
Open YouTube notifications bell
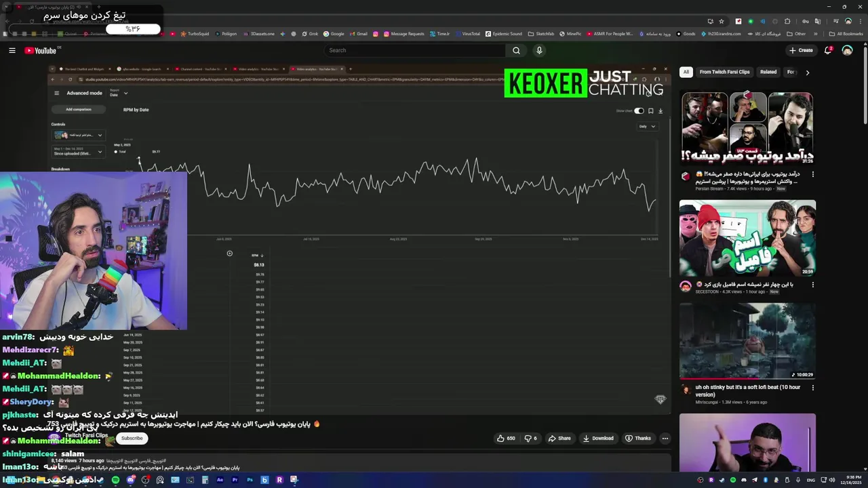pos(828,50)
